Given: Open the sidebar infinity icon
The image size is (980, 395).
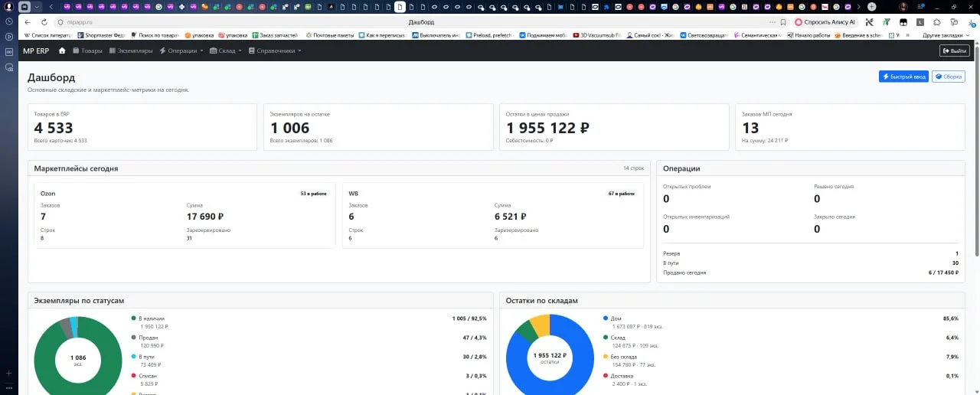Looking at the screenshot, I should (9, 51).
